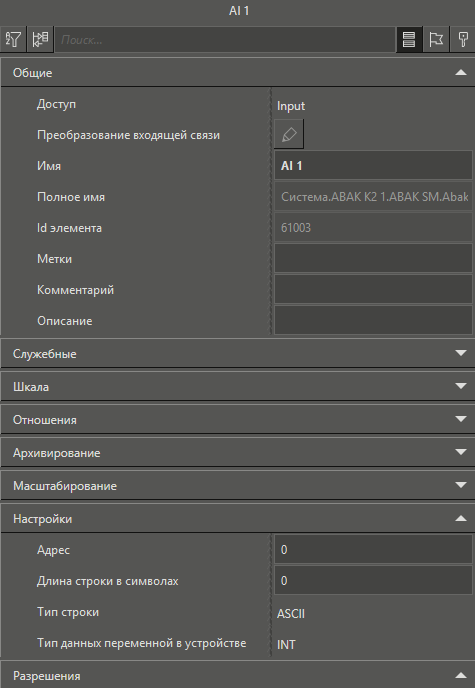Select the Описание label
This screenshot has width=475, height=688.
click(x=64, y=321)
